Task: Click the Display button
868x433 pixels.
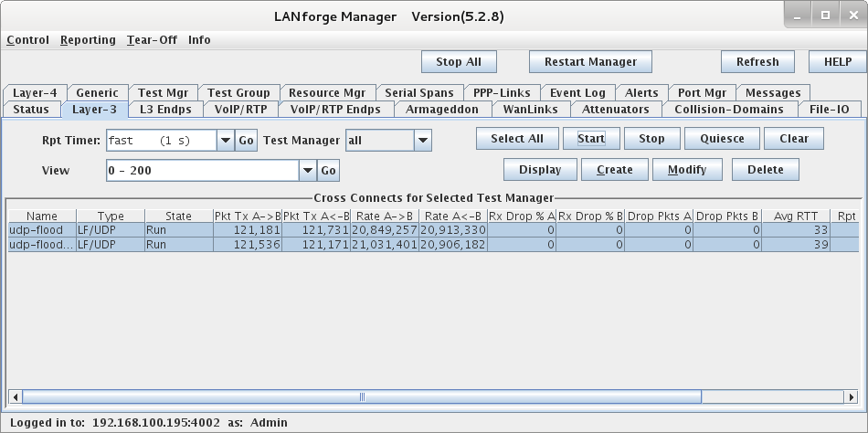Action: [x=540, y=169]
